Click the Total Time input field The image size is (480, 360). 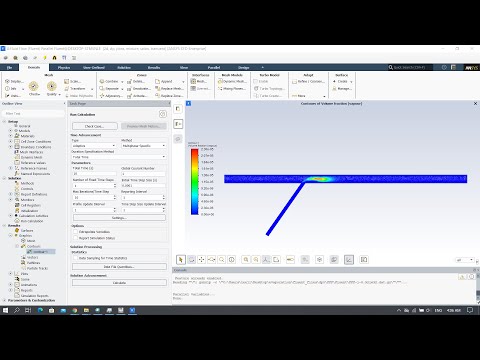coord(94,174)
